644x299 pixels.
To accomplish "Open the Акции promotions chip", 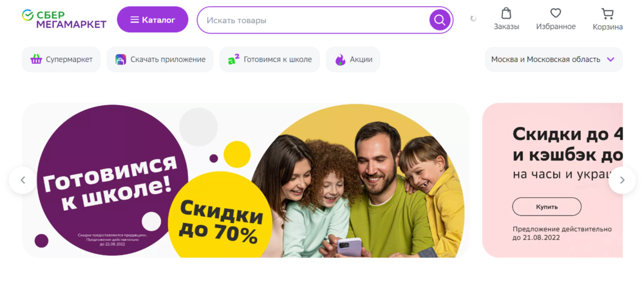I will [x=353, y=59].
